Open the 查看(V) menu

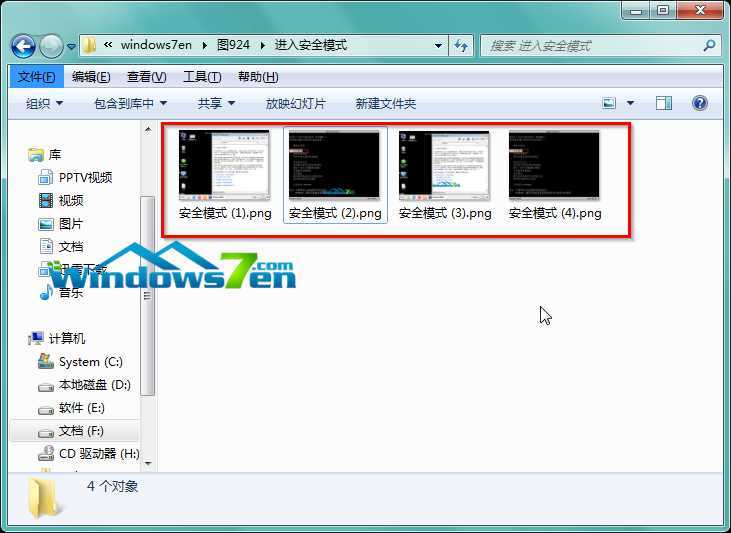click(146, 76)
